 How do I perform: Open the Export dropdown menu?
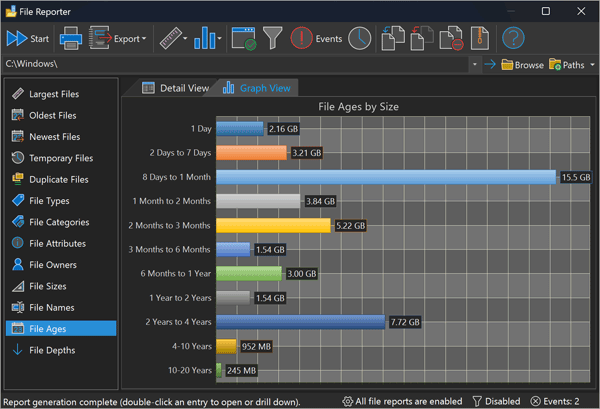(x=118, y=39)
